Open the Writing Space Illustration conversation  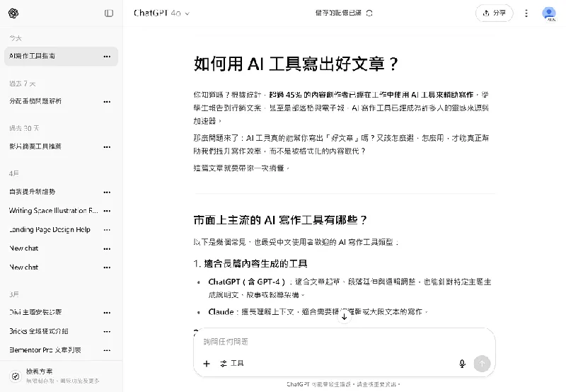coord(62,211)
